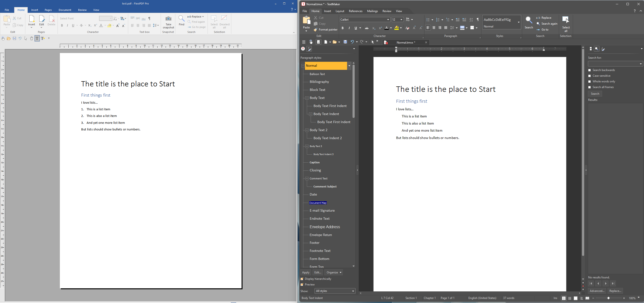Viewport: 644px width, 303px height.
Task: Click the TextMaker Search magnifier icon
Action: pos(529,20)
